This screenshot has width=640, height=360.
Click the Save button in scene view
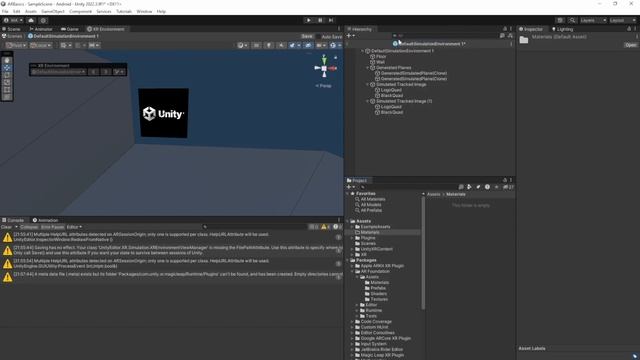tap(307, 36)
